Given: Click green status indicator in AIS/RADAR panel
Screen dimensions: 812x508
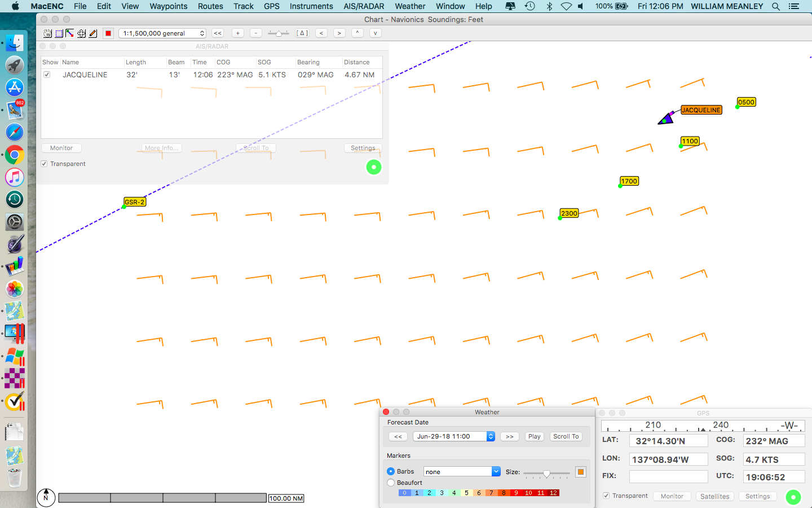Looking at the screenshot, I should pyautogui.click(x=374, y=167).
